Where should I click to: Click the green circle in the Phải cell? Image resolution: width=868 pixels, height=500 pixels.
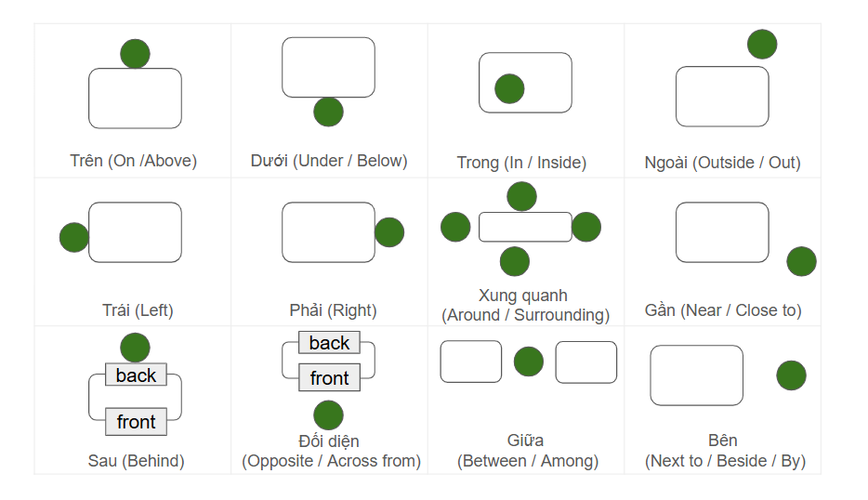coord(389,232)
